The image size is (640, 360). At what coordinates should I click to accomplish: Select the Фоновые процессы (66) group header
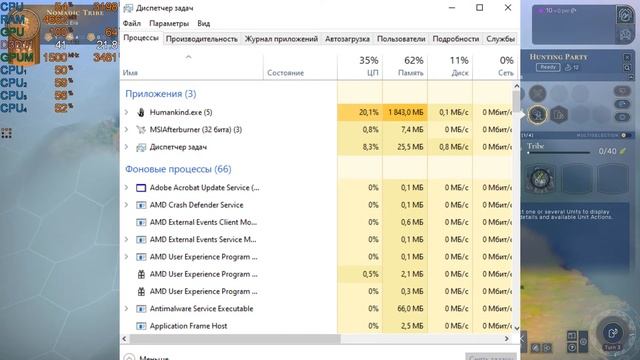(x=178, y=169)
